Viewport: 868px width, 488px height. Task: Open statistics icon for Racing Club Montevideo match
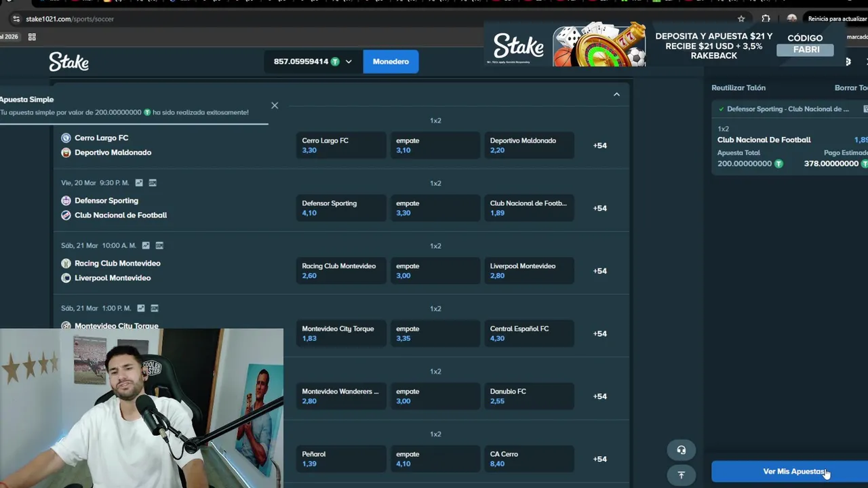(x=146, y=245)
